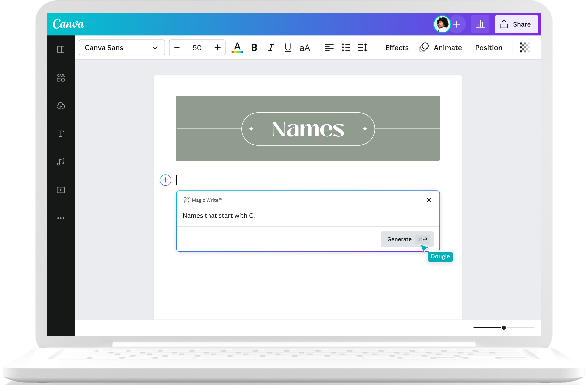588x385 pixels.
Task: Toggle bold formatting
Action: coord(254,47)
